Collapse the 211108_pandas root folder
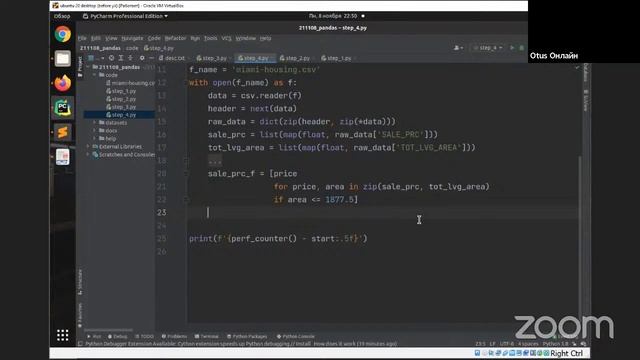 point(88,67)
